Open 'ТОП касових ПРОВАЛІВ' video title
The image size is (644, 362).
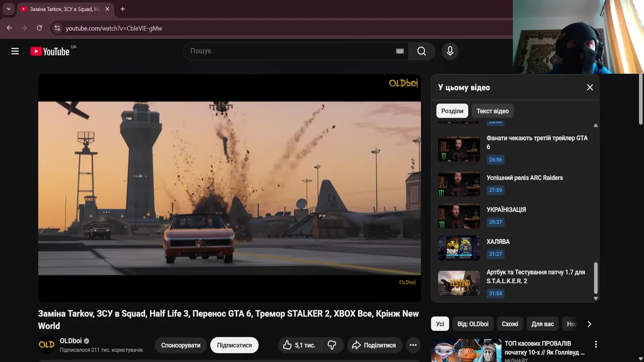(x=545, y=348)
